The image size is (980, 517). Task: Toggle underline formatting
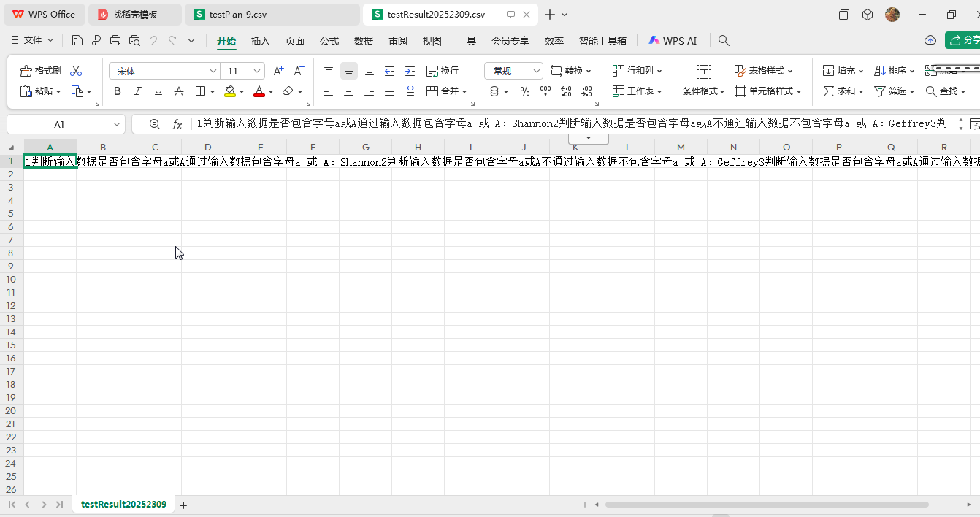tap(158, 91)
